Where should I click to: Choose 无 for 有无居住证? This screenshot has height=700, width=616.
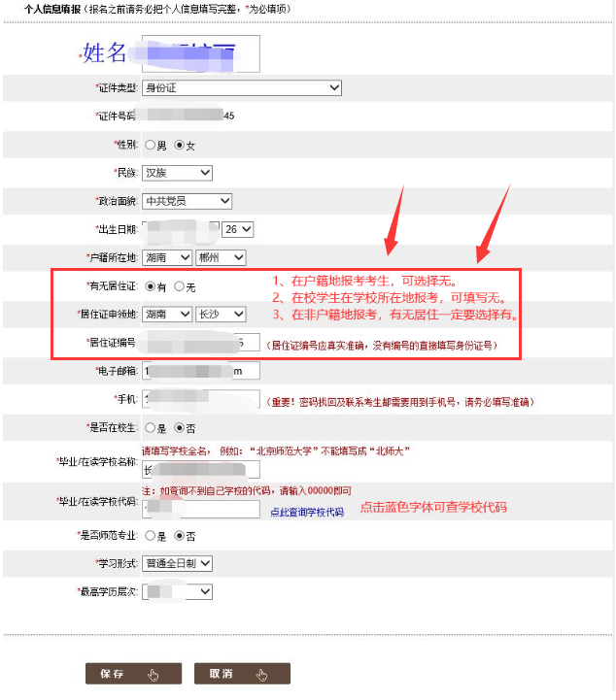(179, 286)
